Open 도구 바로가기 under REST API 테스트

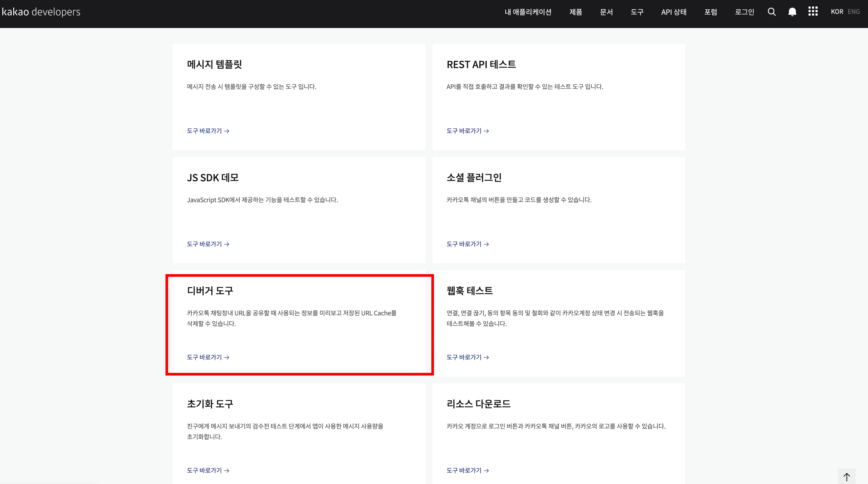click(x=467, y=131)
